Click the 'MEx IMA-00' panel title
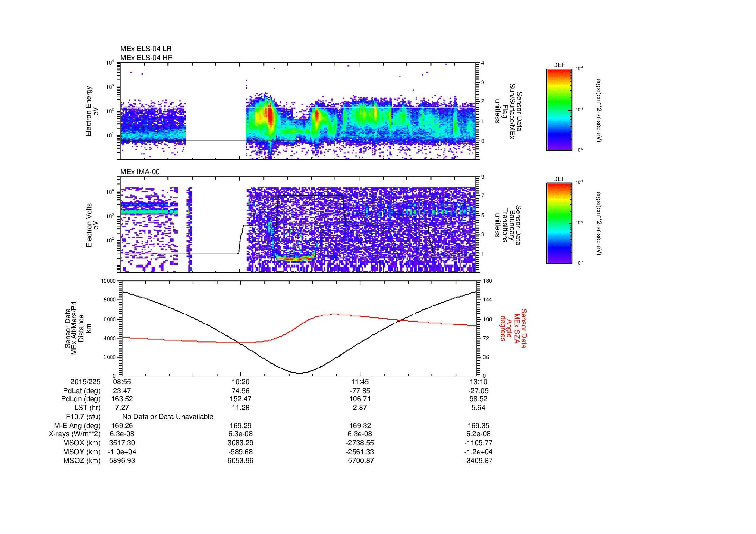 click(140, 172)
